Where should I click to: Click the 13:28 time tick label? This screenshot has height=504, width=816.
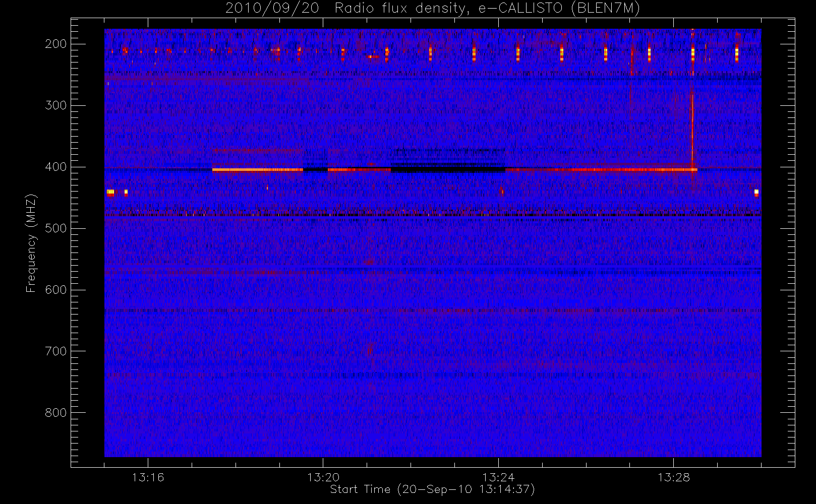coord(673,477)
